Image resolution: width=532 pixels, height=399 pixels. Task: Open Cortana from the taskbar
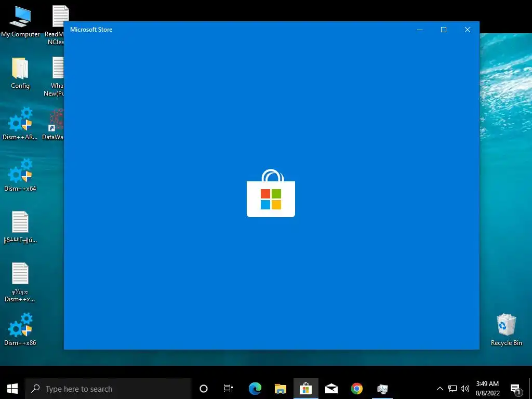[204, 389]
